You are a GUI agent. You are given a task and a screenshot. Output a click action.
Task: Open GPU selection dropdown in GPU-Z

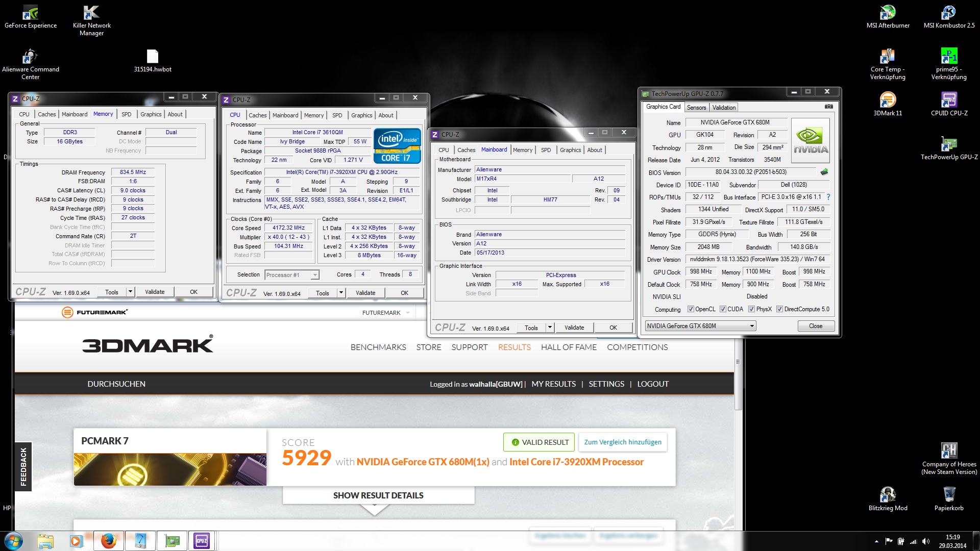coord(700,326)
